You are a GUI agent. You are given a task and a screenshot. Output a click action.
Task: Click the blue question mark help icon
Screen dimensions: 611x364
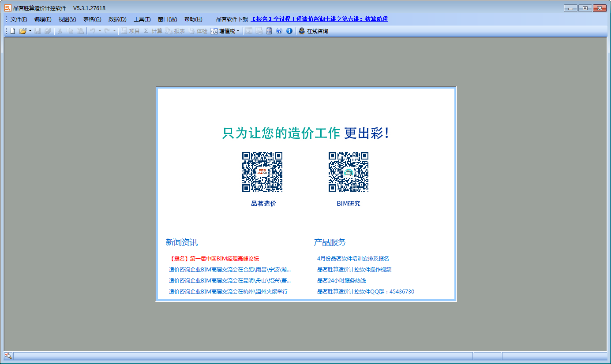tap(279, 31)
